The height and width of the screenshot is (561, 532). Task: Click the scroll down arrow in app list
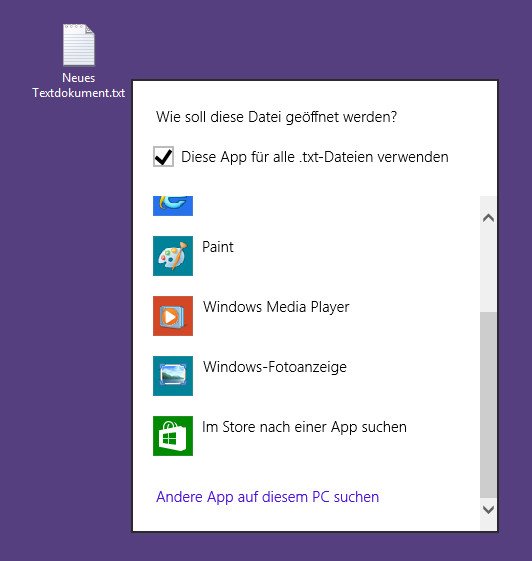(x=488, y=509)
